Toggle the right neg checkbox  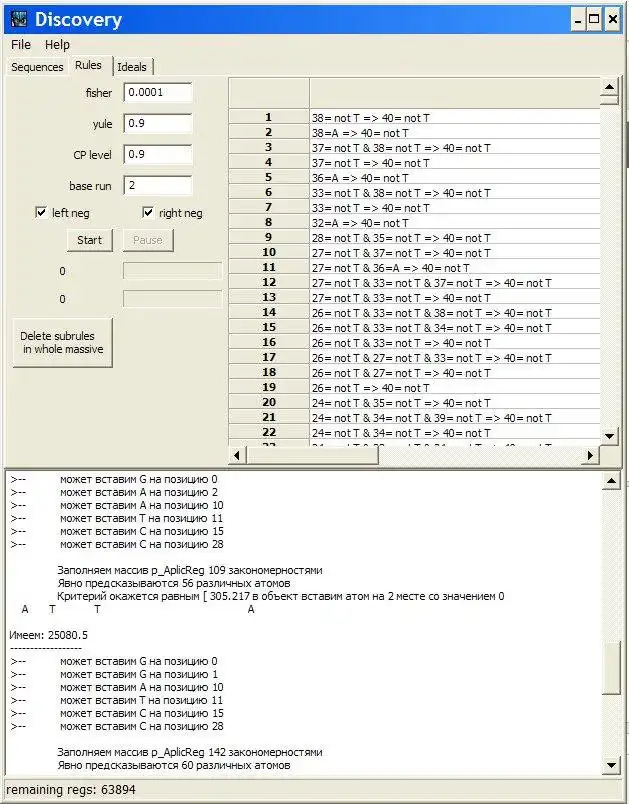click(x=148, y=212)
